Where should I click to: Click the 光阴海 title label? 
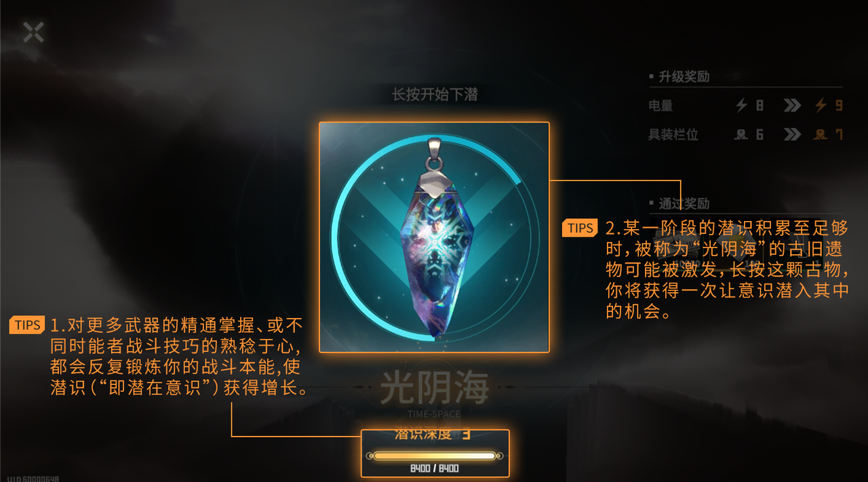434,388
